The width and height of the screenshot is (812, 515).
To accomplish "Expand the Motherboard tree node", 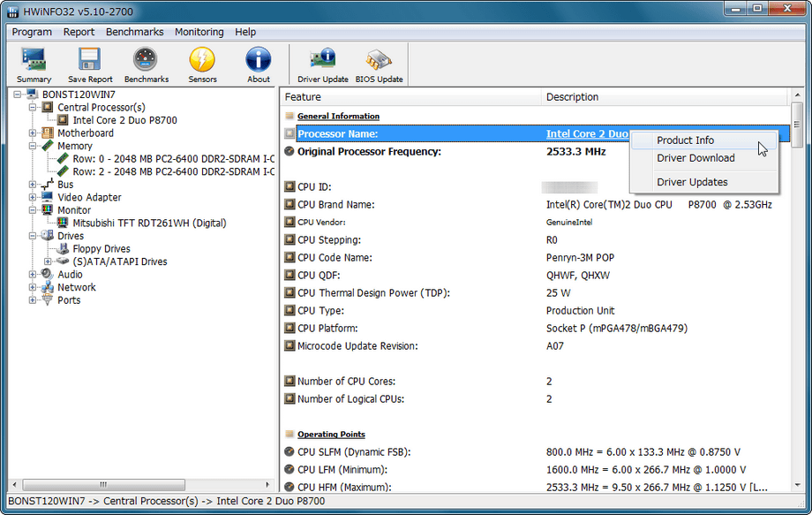I will (33, 133).
